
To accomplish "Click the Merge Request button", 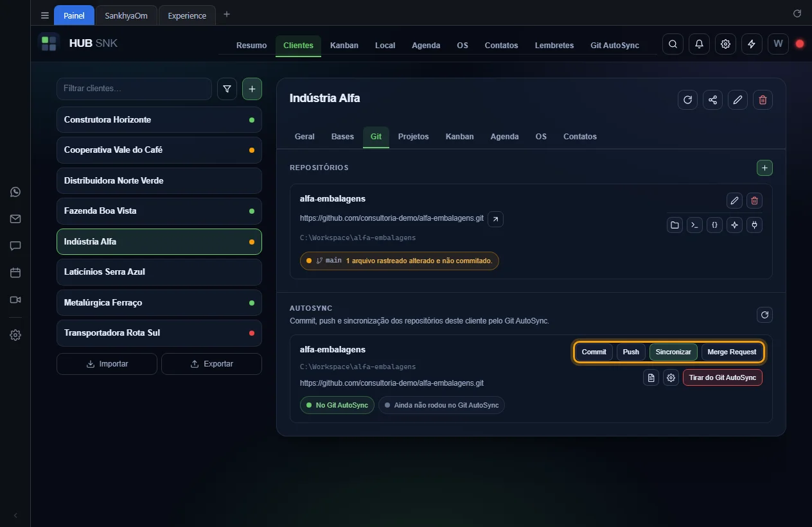I will click(x=732, y=352).
